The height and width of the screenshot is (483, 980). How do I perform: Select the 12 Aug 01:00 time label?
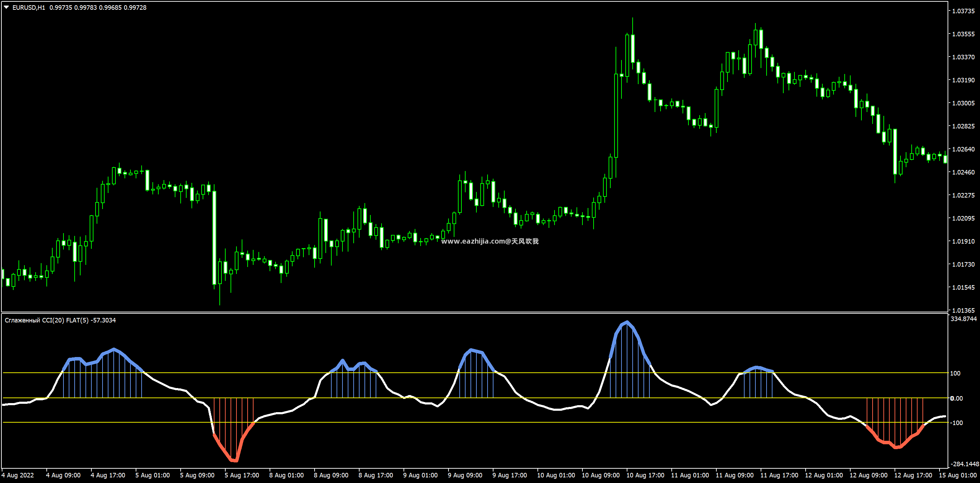pos(824,475)
